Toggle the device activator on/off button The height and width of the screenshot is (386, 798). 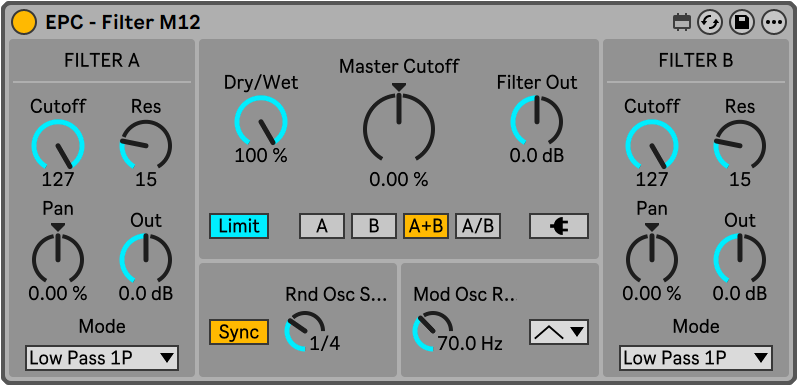(24, 22)
